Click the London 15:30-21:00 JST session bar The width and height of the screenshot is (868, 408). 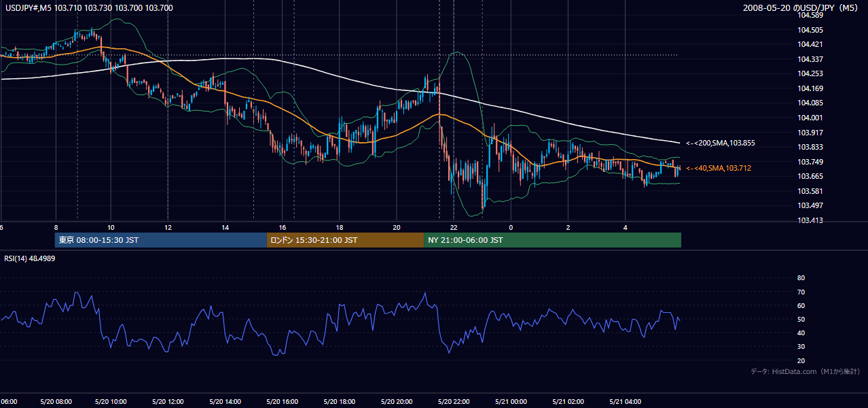click(345, 240)
